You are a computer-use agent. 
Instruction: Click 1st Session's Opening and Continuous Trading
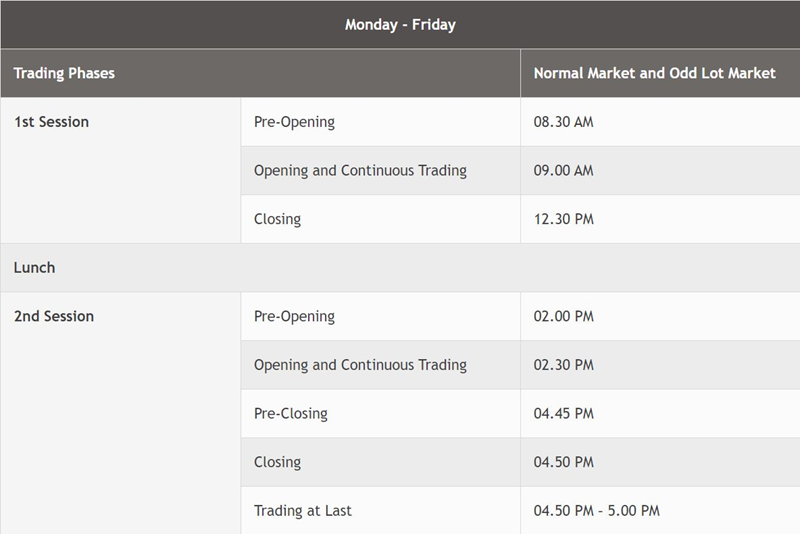(x=360, y=171)
